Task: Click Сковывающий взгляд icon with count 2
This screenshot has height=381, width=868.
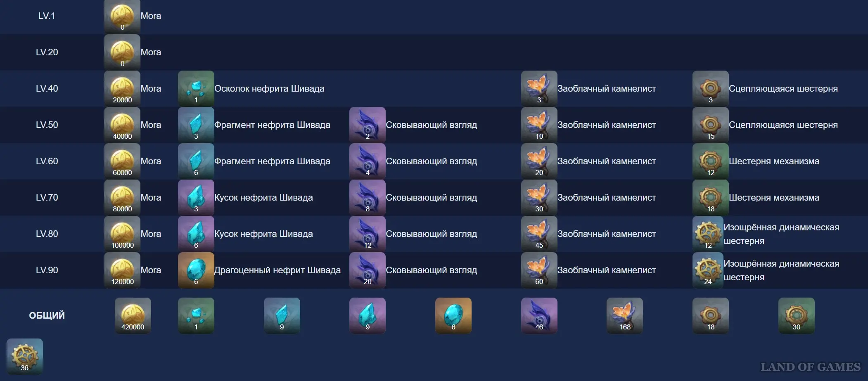Action: click(x=368, y=125)
